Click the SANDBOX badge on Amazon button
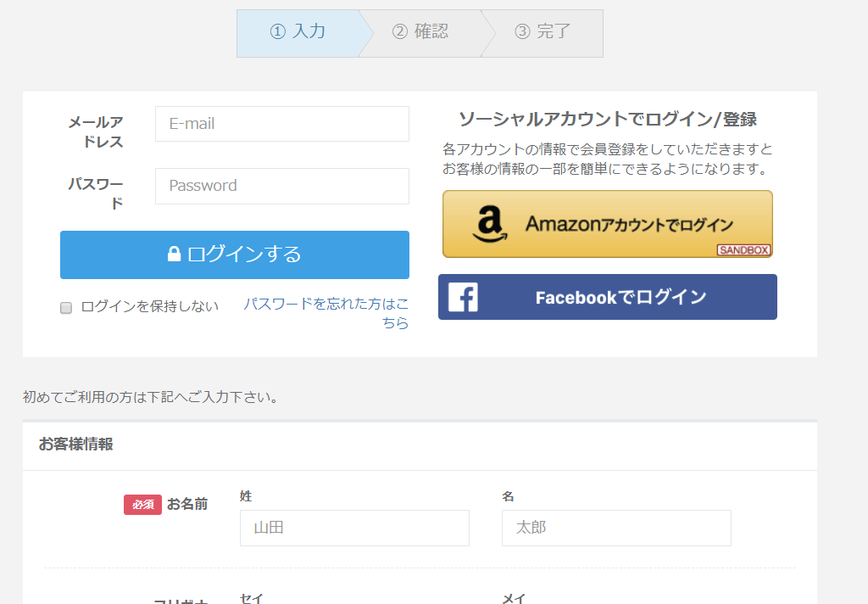 [743, 250]
